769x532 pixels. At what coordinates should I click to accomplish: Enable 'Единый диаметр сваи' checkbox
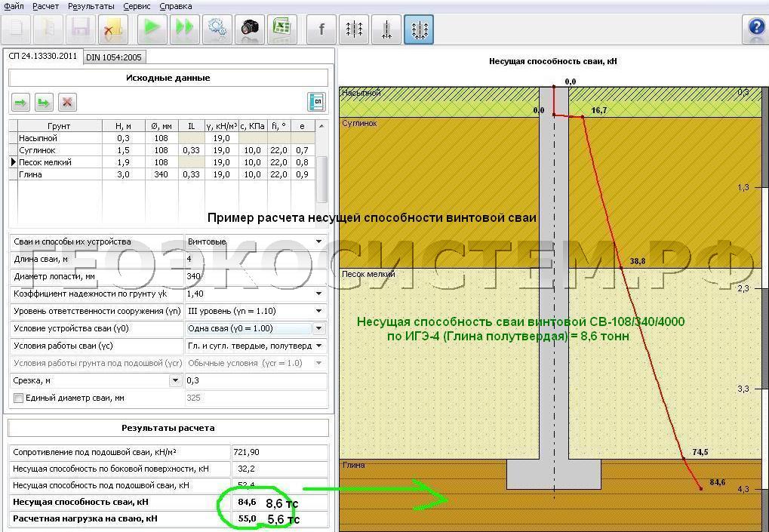tap(19, 398)
